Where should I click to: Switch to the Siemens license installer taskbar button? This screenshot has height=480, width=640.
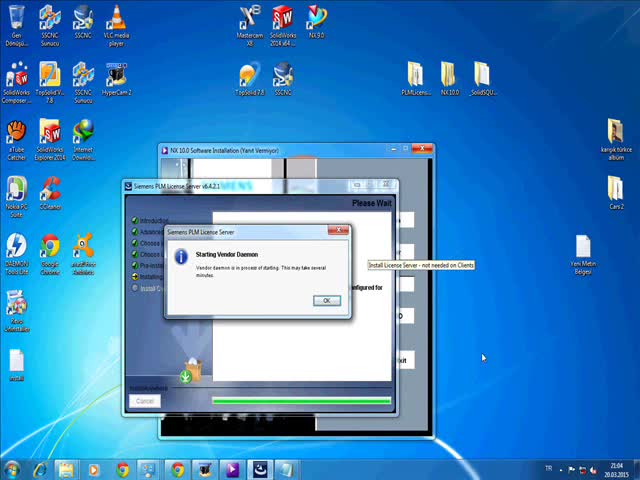(x=260, y=470)
